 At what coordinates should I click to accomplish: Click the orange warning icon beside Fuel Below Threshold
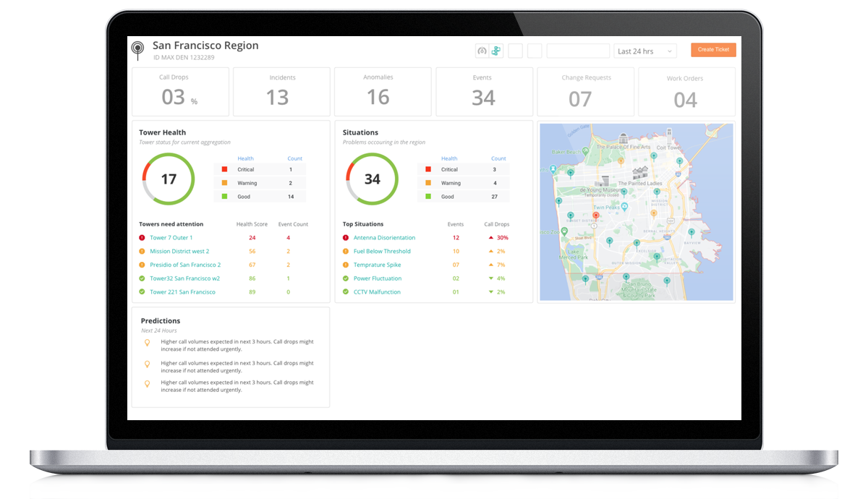pos(346,252)
